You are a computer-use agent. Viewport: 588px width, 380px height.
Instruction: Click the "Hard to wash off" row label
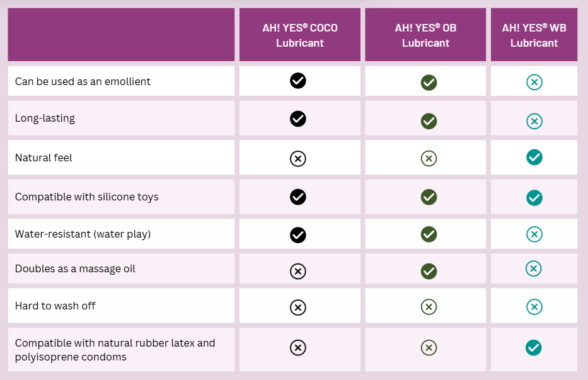[55, 306]
